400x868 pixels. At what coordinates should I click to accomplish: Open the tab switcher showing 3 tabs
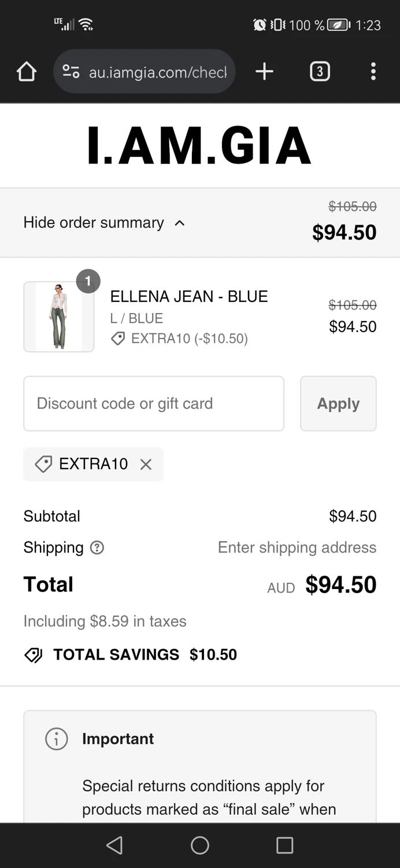click(x=320, y=72)
